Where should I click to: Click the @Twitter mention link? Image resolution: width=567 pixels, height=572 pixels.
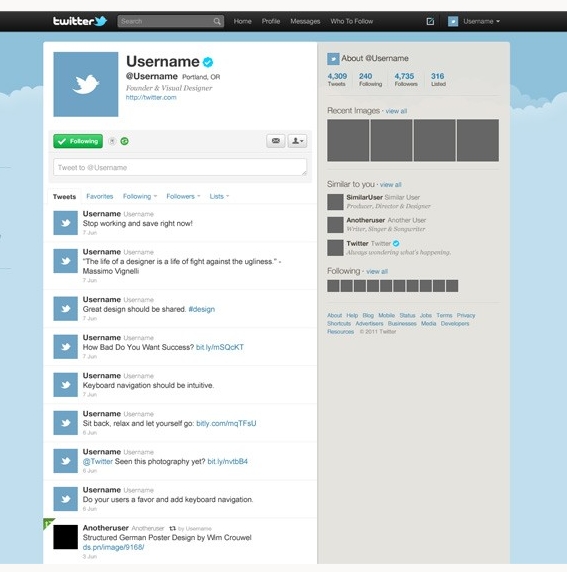pos(98,461)
